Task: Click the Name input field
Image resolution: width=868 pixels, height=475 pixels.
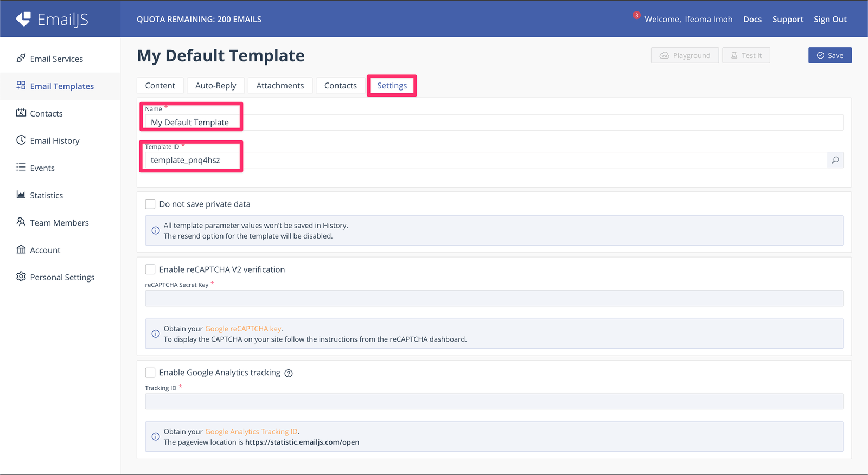Action: coord(494,123)
